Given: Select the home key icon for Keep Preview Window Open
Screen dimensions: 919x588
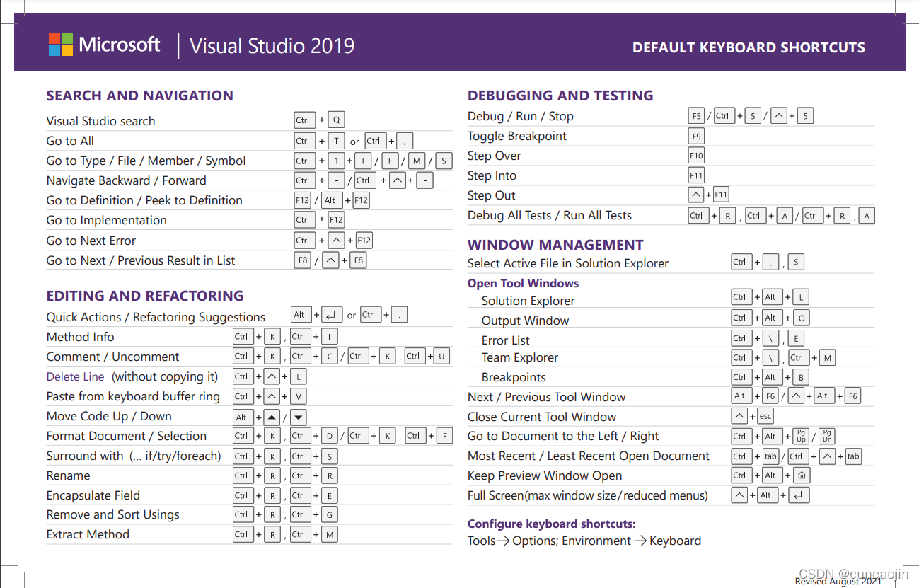Looking at the screenshot, I should tap(802, 475).
